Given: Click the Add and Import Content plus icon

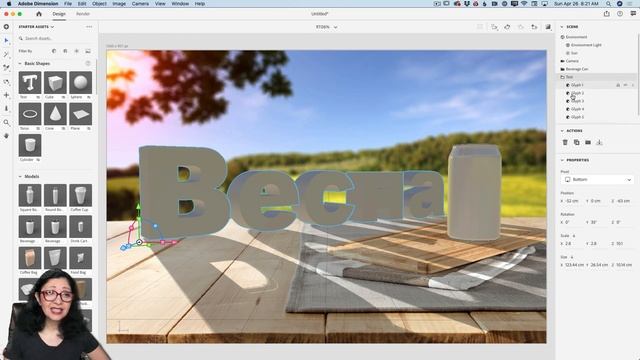Looking at the screenshot, I should pyautogui.click(x=6, y=27).
